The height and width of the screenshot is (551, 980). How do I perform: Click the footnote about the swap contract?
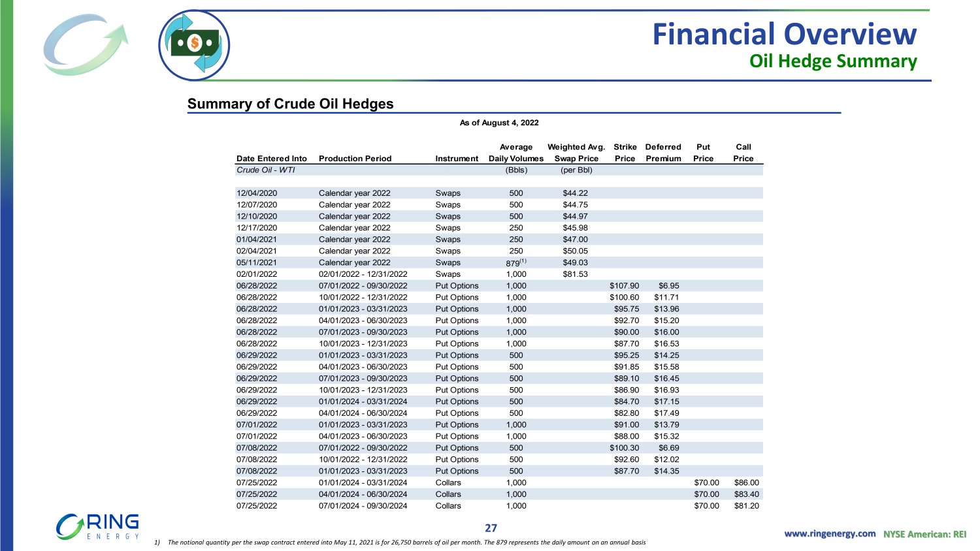400,543
